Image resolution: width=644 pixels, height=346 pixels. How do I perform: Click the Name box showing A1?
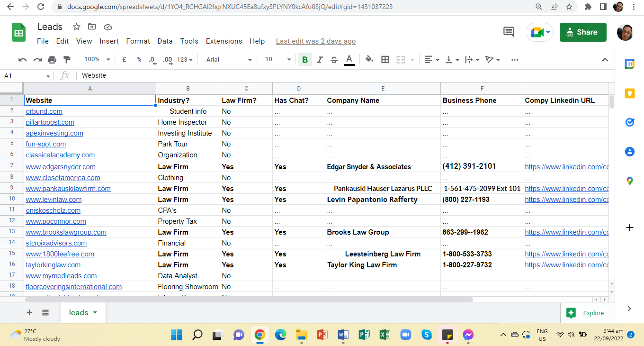tap(27, 76)
